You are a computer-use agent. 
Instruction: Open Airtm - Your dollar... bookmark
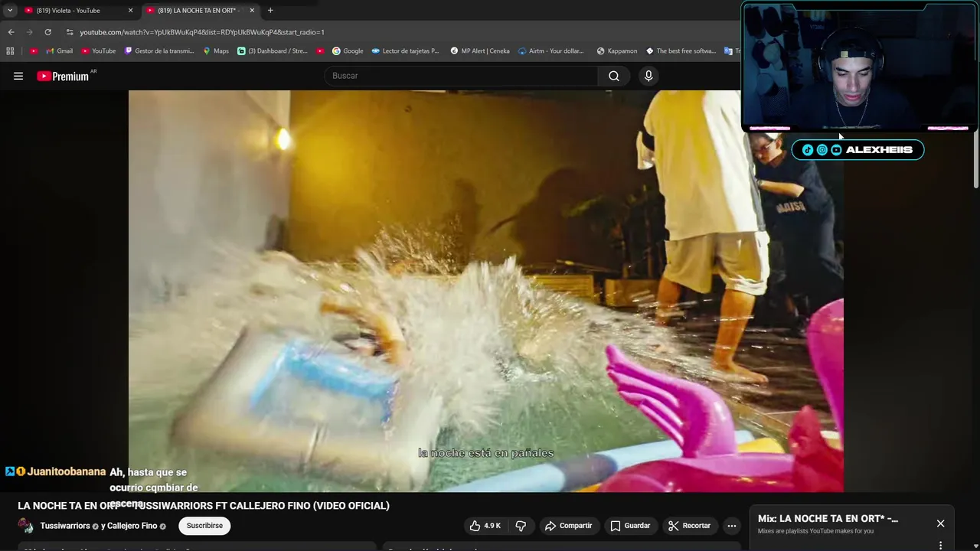pyautogui.click(x=551, y=51)
